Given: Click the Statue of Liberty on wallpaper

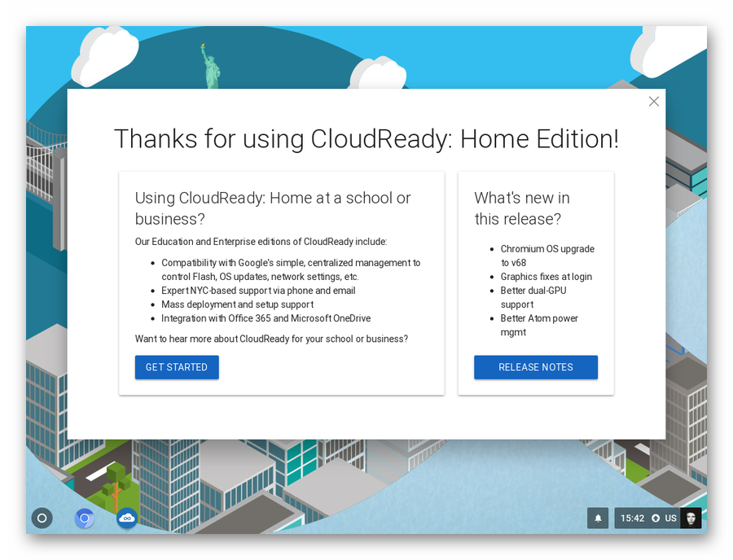Looking at the screenshot, I should click(211, 67).
